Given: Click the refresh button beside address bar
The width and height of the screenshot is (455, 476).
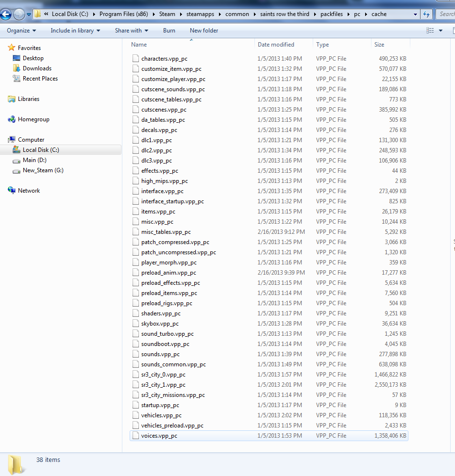Looking at the screenshot, I should tap(426, 14).
